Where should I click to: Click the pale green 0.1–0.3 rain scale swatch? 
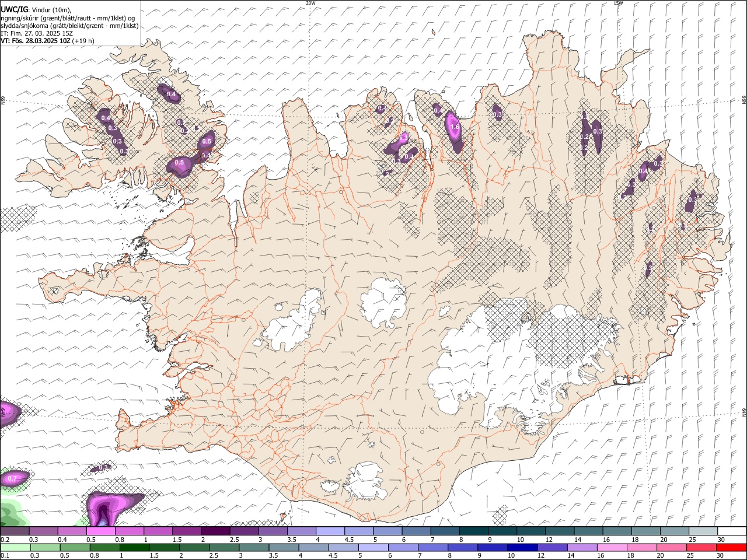click(15, 547)
